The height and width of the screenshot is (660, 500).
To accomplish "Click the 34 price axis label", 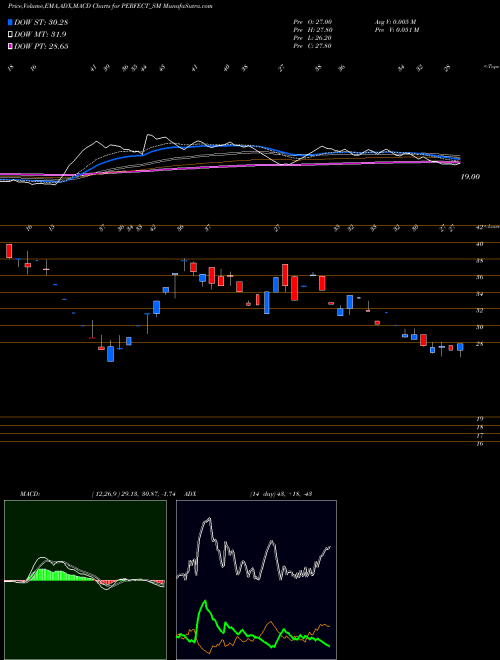I will 479,294.
